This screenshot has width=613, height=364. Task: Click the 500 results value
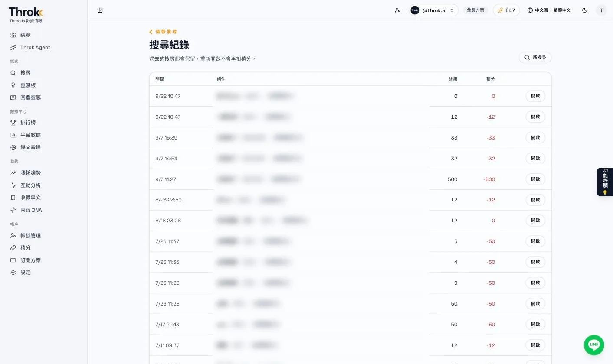452,179
